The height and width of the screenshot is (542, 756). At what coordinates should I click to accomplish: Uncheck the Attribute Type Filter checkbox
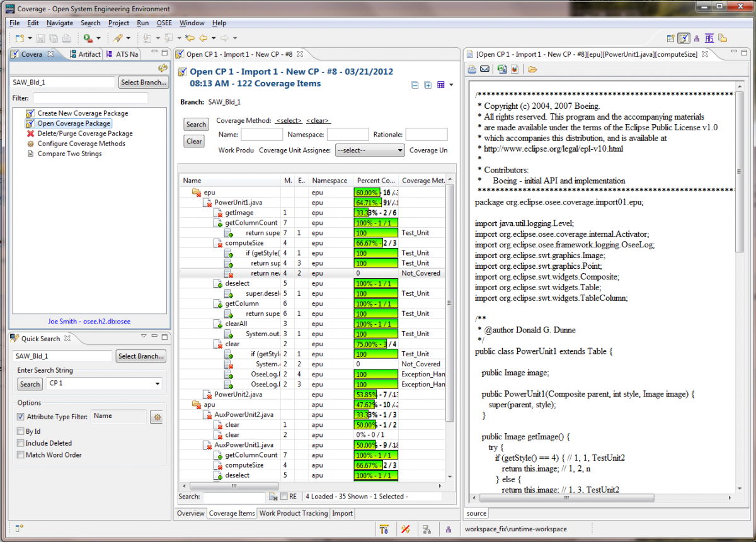pyautogui.click(x=21, y=417)
